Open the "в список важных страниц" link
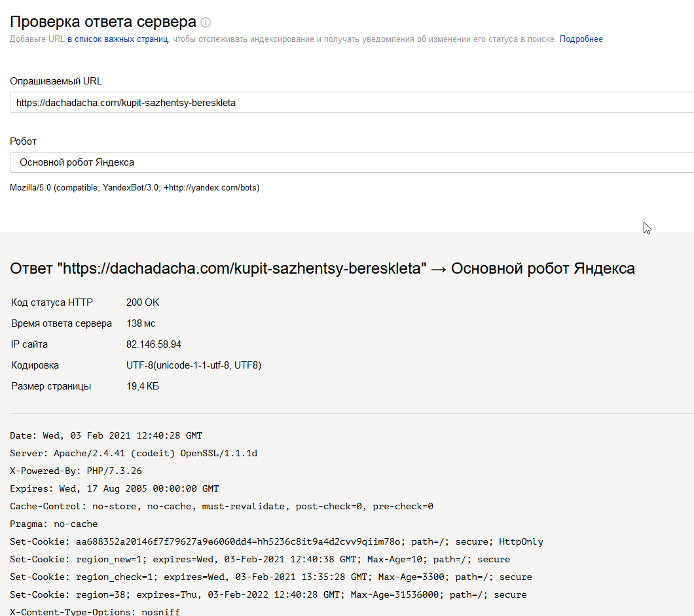This screenshot has height=616, width=694. pyautogui.click(x=118, y=39)
